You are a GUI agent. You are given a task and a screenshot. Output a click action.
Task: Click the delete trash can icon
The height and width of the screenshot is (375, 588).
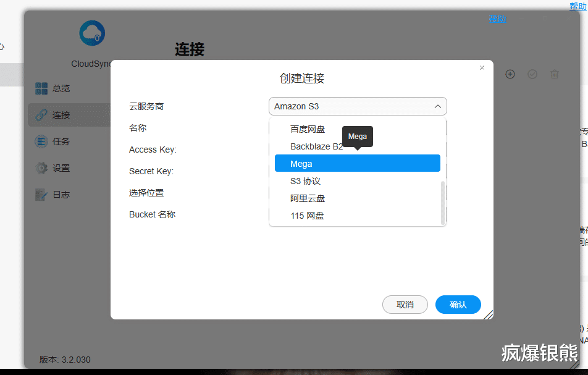(x=555, y=74)
